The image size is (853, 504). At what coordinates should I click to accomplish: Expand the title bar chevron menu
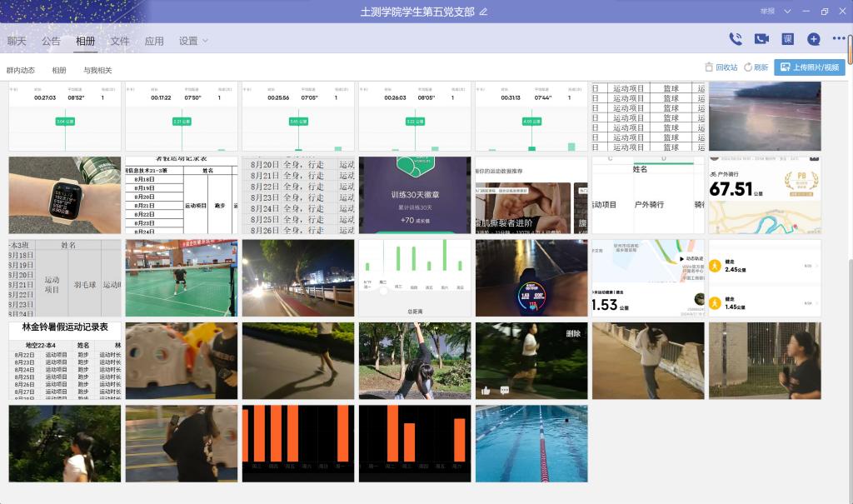coord(787,12)
